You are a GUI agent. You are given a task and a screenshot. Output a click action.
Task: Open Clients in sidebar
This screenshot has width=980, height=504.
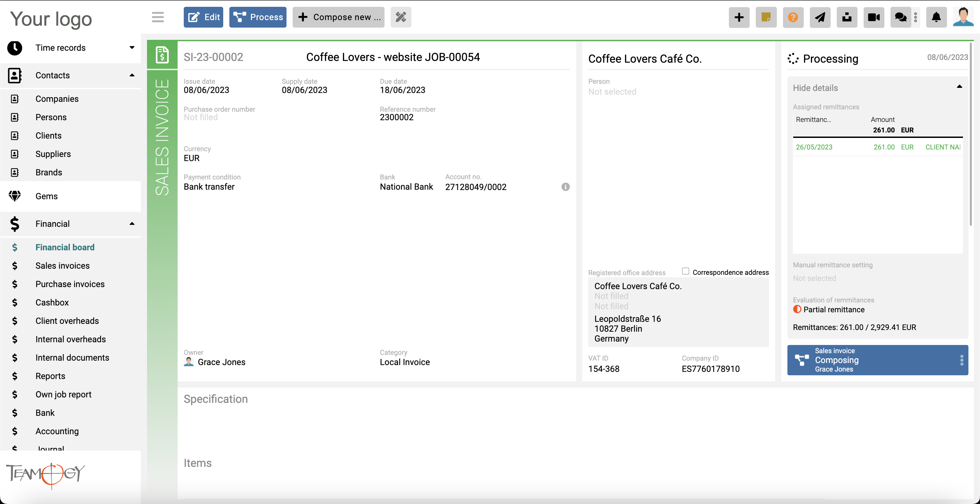[48, 136]
